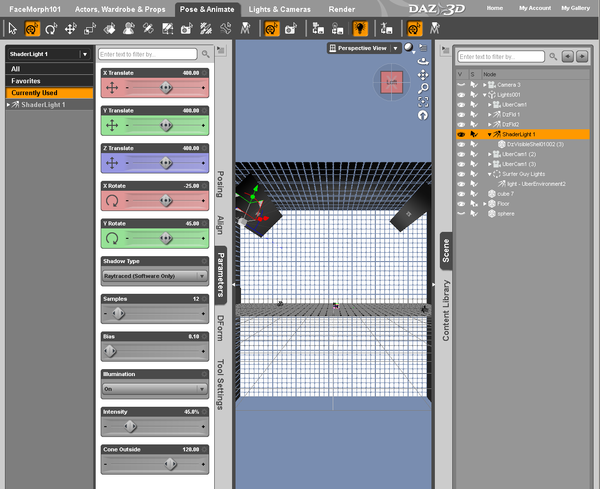Click the Frame view control icon
Screen dimensions: 600x489
[x=423, y=102]
